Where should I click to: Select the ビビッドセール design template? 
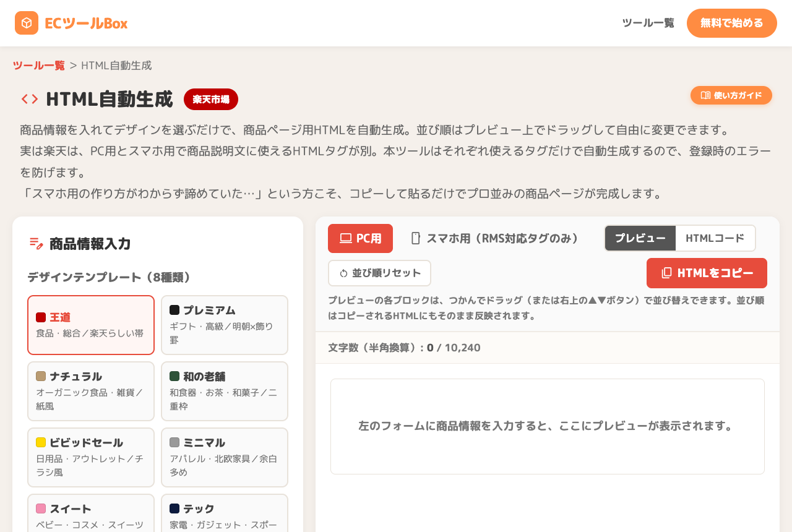91,457
